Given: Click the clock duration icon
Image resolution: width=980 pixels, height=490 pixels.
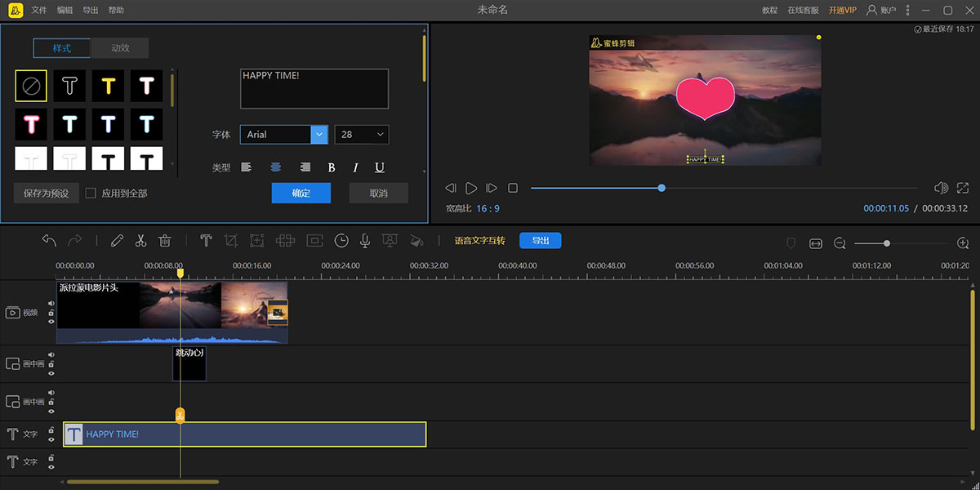Looking at the screenshot, I should [x=341, y=241].
